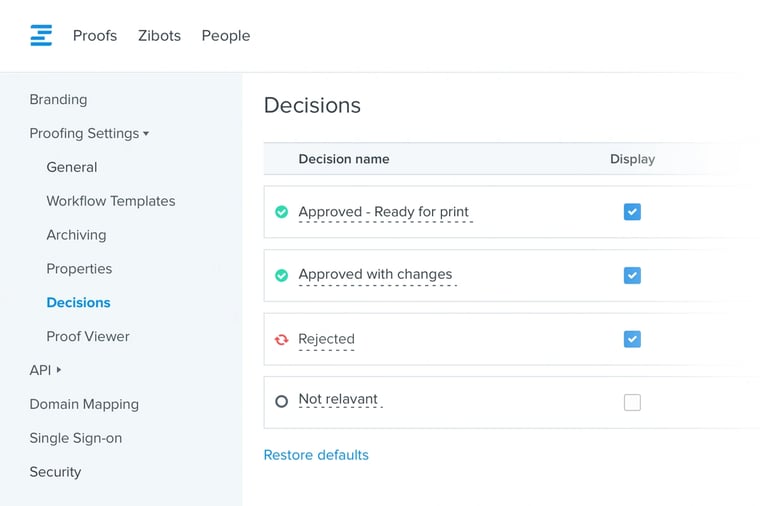The width and height of the screenshot is (760, 506).
Task: Click the Ziflow logo icon
Action: click(x=41, y=36)
